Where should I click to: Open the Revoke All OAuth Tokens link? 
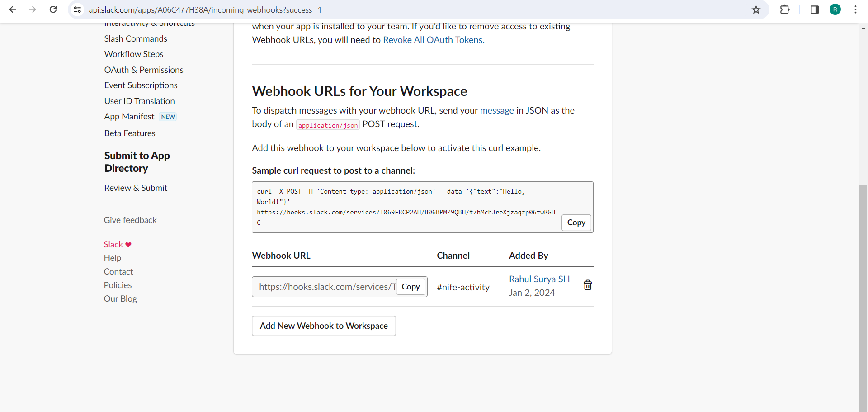click(433, 40)
